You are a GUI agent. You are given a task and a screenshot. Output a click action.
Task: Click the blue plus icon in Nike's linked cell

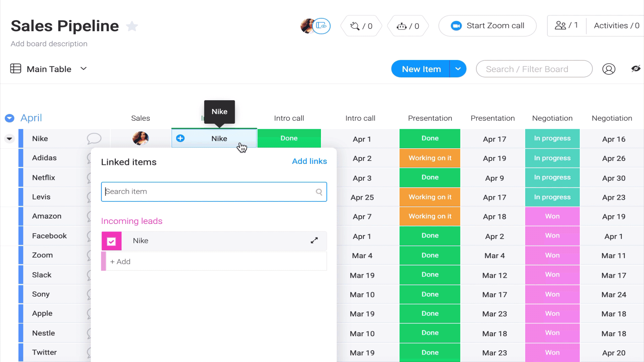[180, 138]
